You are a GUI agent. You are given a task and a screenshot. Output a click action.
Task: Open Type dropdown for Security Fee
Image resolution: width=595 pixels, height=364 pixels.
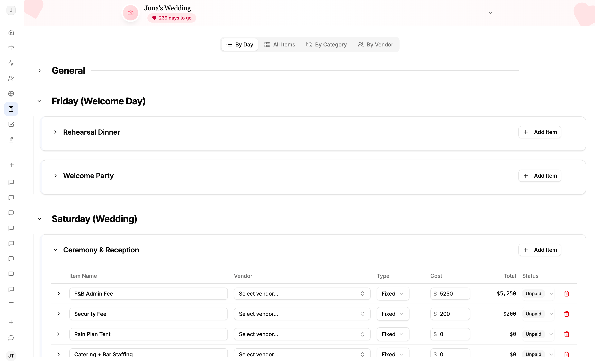click(x=393, y=314)
